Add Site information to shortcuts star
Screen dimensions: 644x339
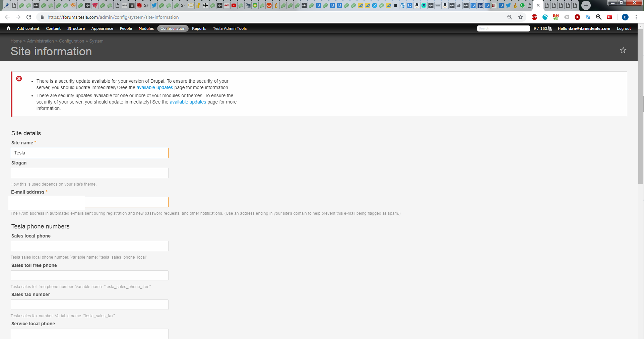pos(623,50)
